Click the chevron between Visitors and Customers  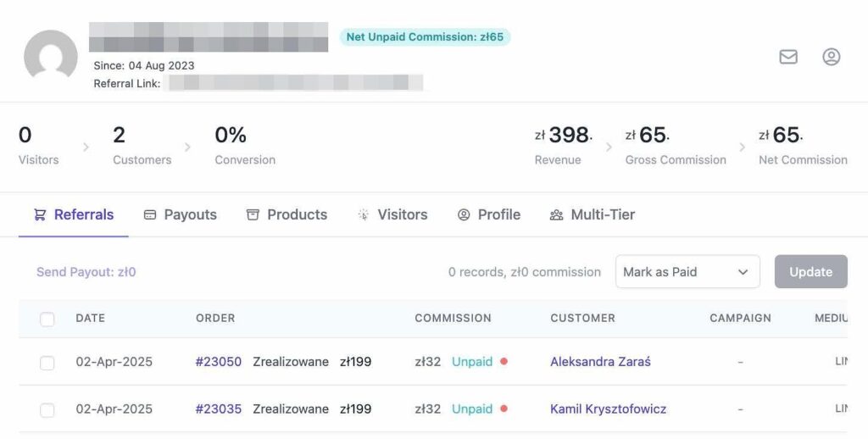point(86,147)
